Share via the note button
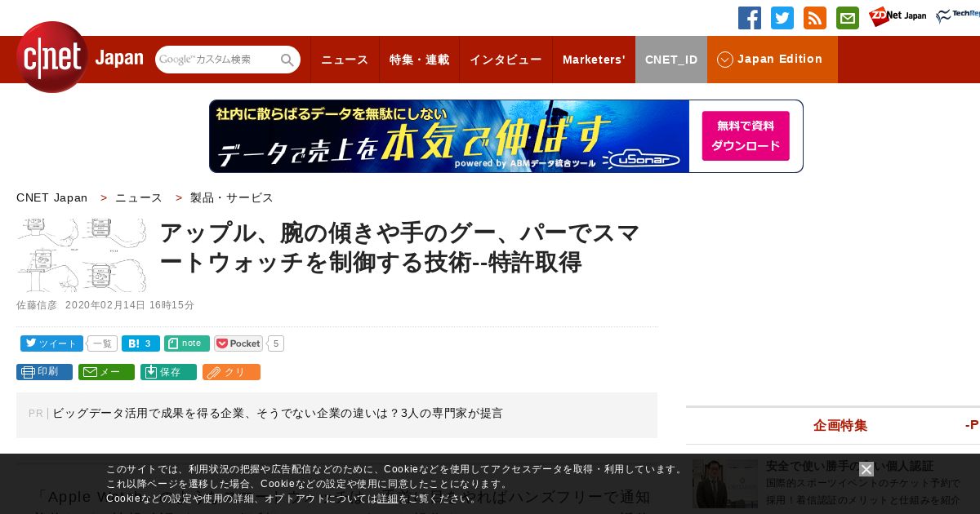The width and height of the screenshot is (980, 514). click(187, 343)
